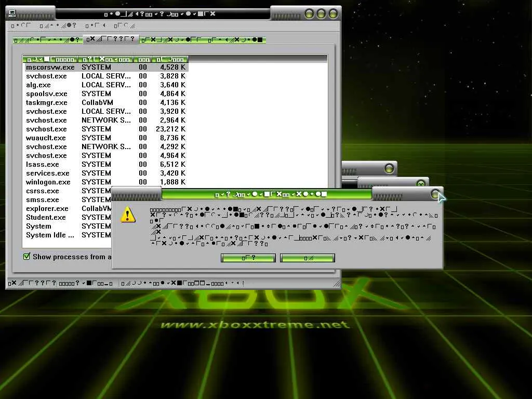Click the 3,420 K memory value
The height and width of the screenshot is (399, 532).
[x=172, y=173]
